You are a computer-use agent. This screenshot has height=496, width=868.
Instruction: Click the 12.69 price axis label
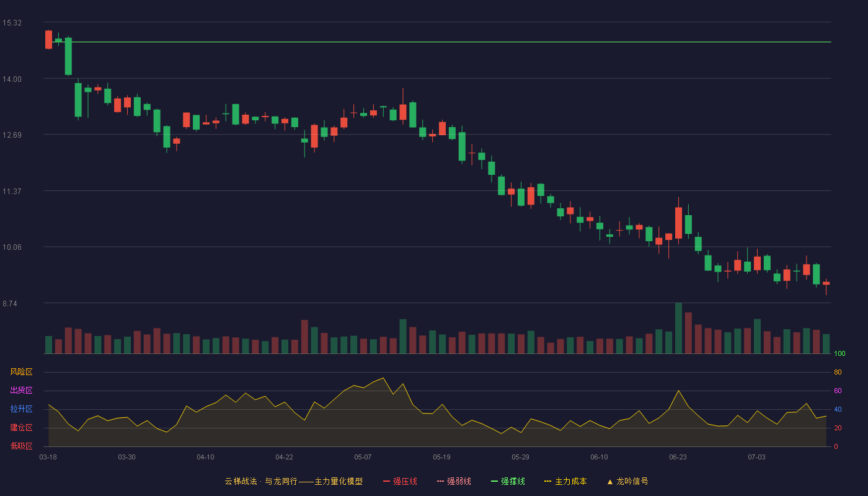point(12,135)
